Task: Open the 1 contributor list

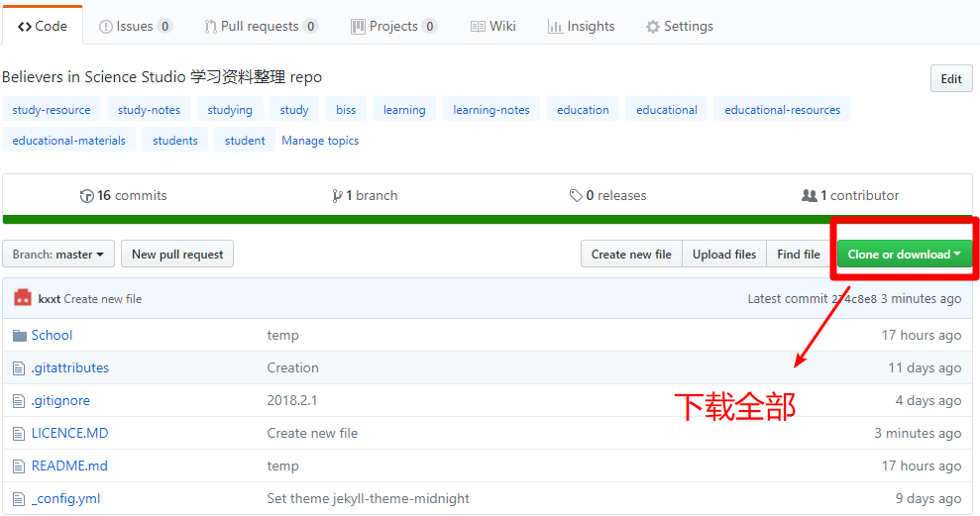Action: tap(850, 195)
